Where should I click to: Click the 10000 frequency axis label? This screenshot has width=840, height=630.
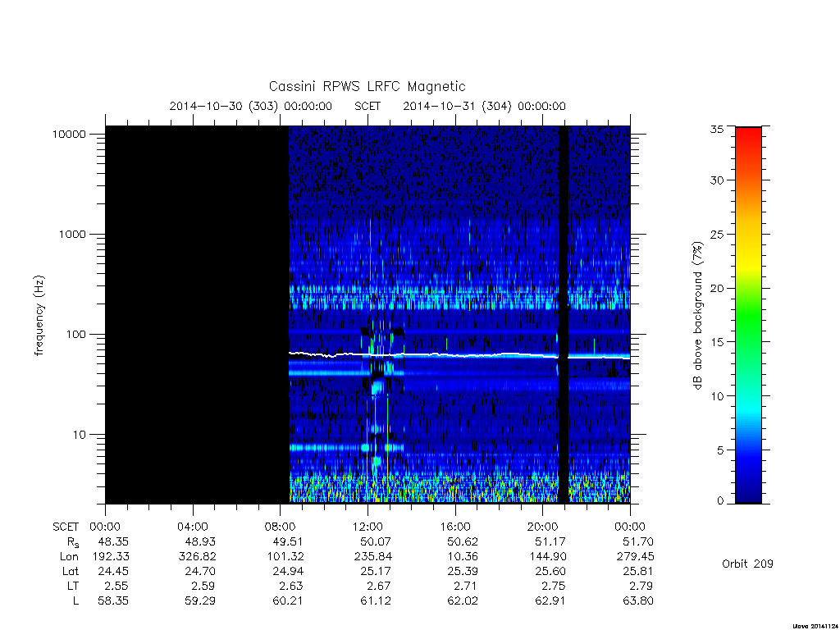pyautogui.click(x=69, y=134)
